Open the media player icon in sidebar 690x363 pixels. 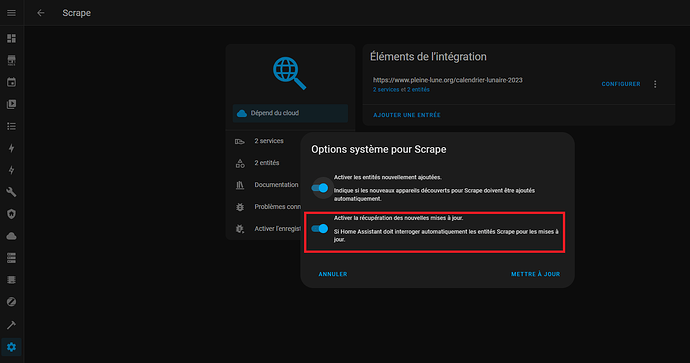[11, 104]
